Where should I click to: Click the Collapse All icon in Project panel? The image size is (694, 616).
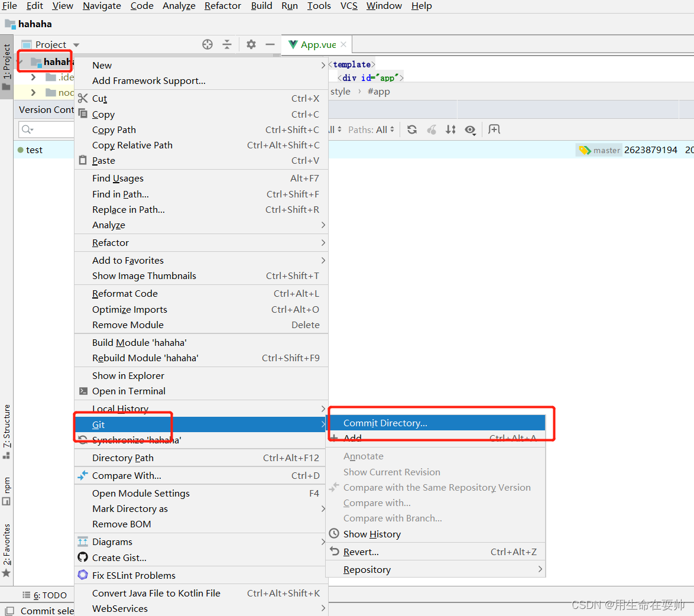pos(226,44)
